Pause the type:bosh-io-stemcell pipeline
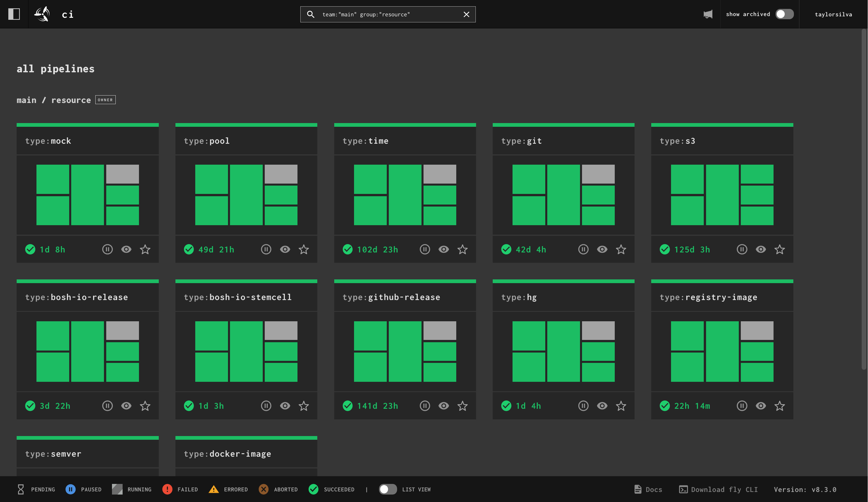868x502 pixels. coord(266,406)
